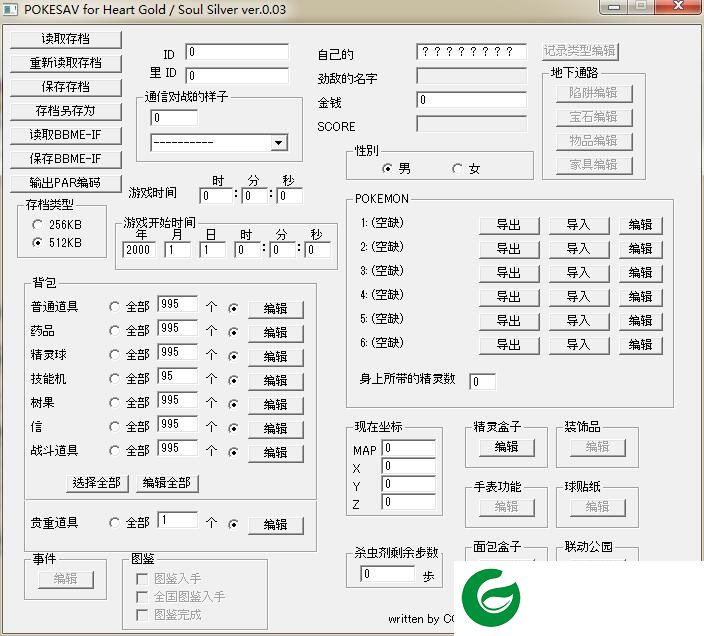Click 编辑 for Pokemon slot 6
Screen dimensions: 704x636
pyautogui.click(x=641, y=345)
